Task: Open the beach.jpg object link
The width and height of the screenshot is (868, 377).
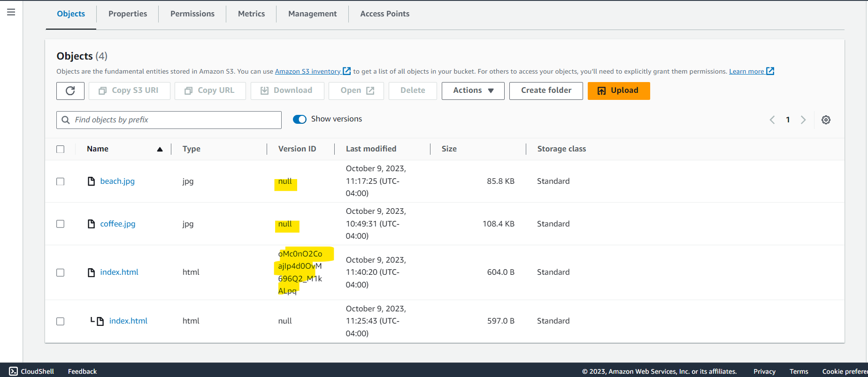Action: [x=117, y=181]
